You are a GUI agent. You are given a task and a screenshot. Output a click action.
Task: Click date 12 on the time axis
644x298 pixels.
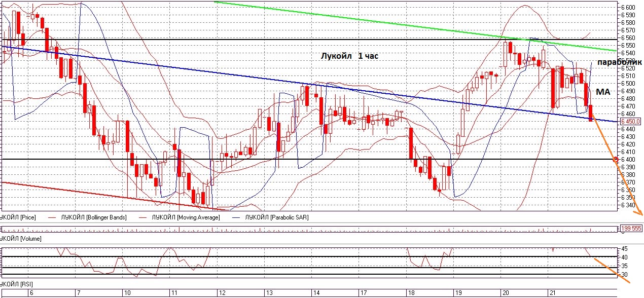(x=221, y=293)
